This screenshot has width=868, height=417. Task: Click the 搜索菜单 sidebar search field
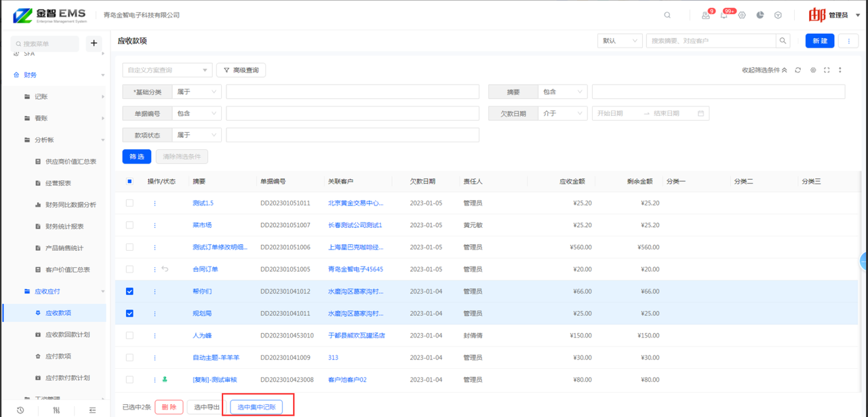coord(45,43)
